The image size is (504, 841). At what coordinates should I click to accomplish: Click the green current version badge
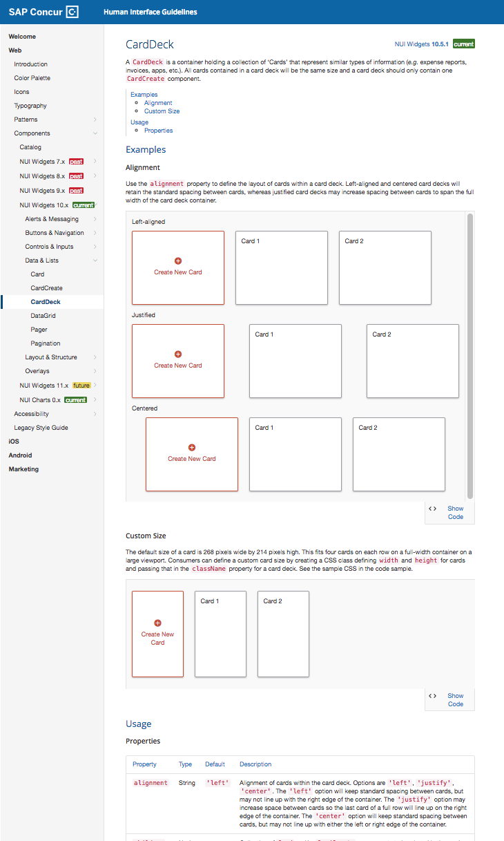click(464, 44)
